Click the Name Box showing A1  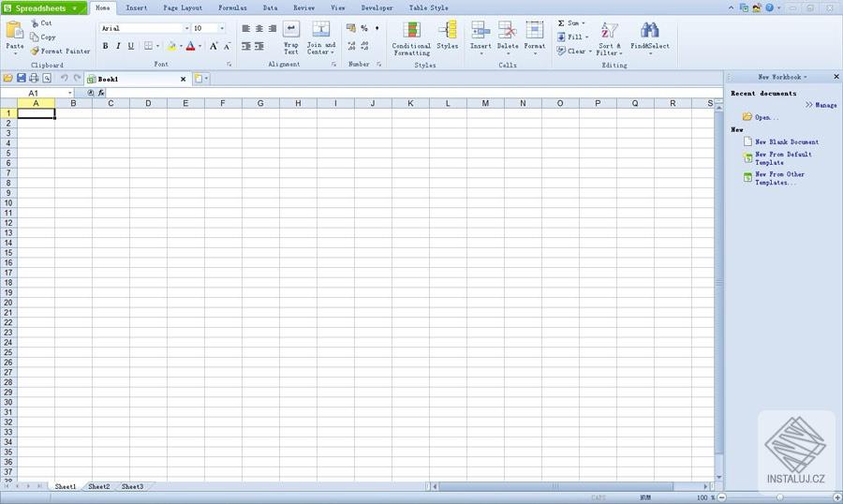(34, 93)
